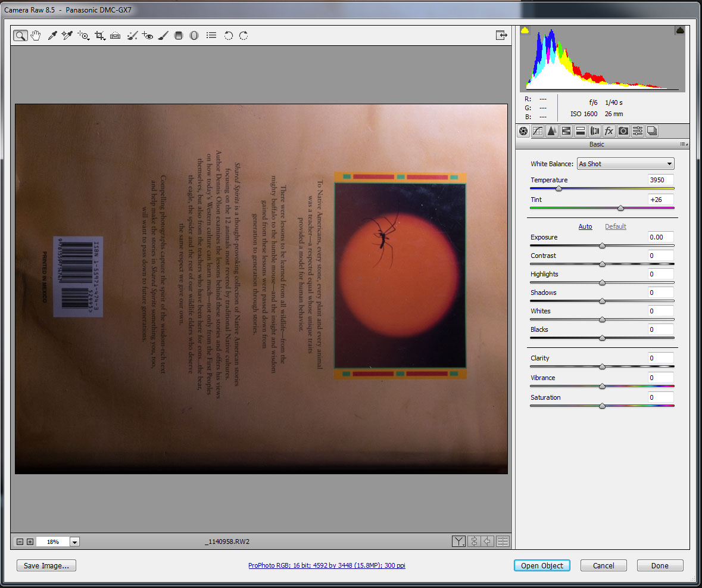Select the Graduated Filter tool

click(178, 35)
